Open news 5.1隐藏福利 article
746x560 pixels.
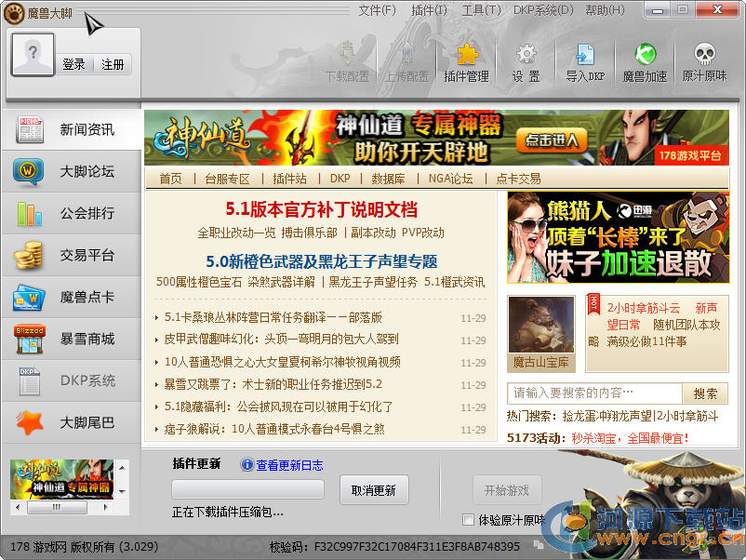(278, 407)
